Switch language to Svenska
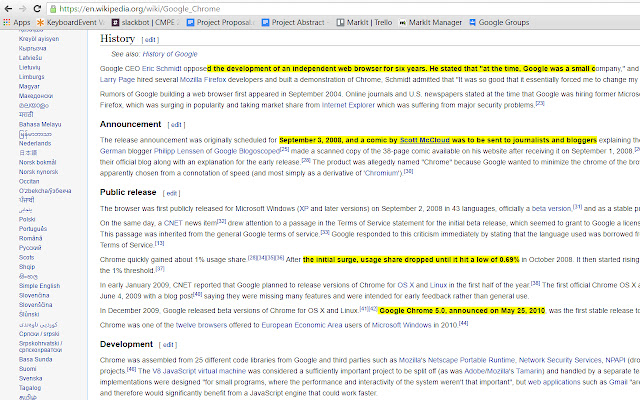The width and height of the screenshot is (640, 400). click(31, 378)
